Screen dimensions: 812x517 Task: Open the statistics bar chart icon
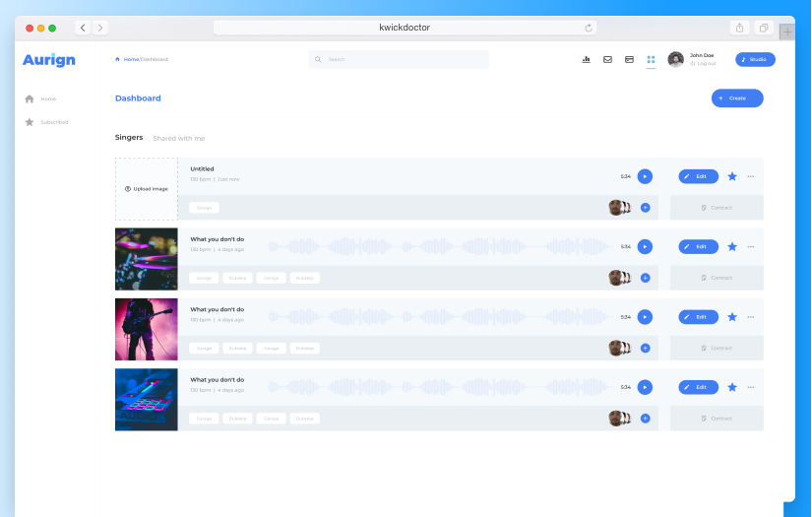(x=587, y=59)
